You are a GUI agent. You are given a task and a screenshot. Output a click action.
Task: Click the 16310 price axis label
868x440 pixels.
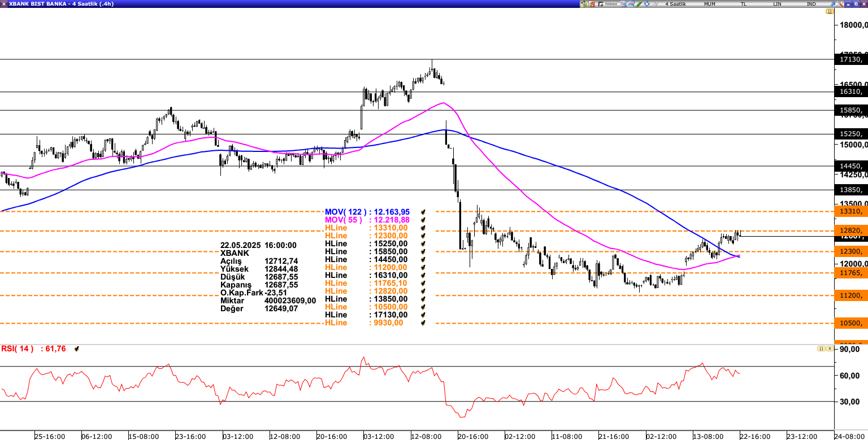tap(851, 92)
